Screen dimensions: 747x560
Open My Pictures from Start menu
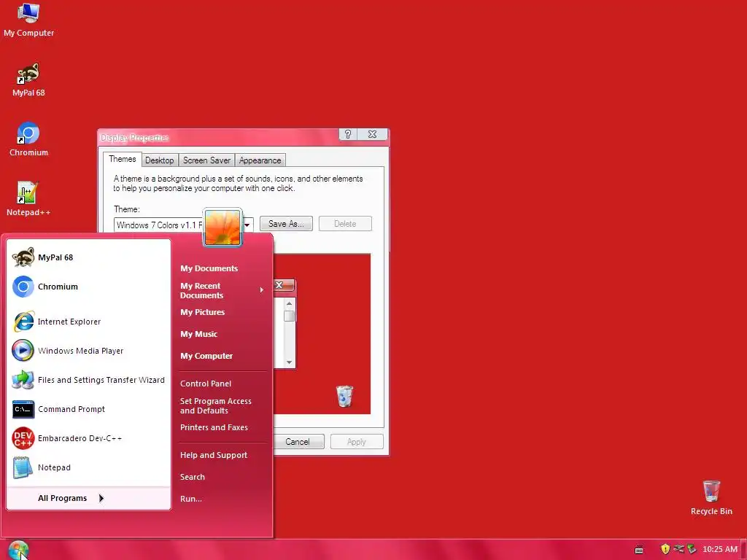tap(203, 312)
